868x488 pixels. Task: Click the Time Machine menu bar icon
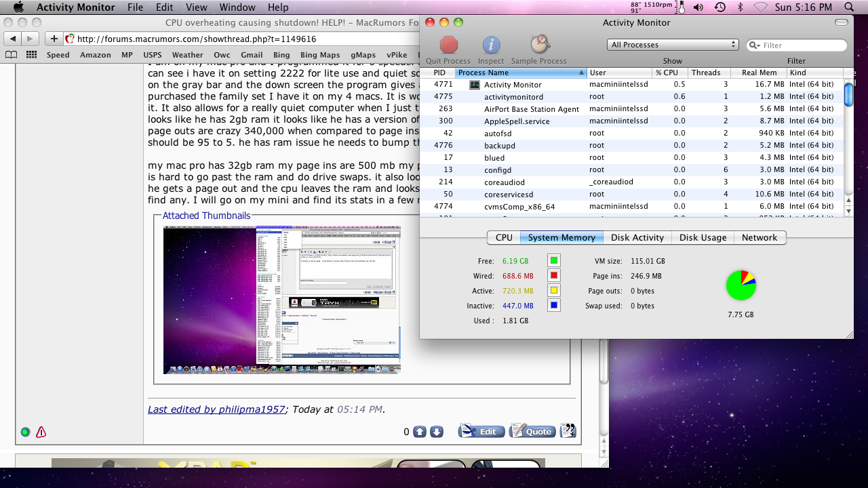pyautogui.click(x=720, y=7)
